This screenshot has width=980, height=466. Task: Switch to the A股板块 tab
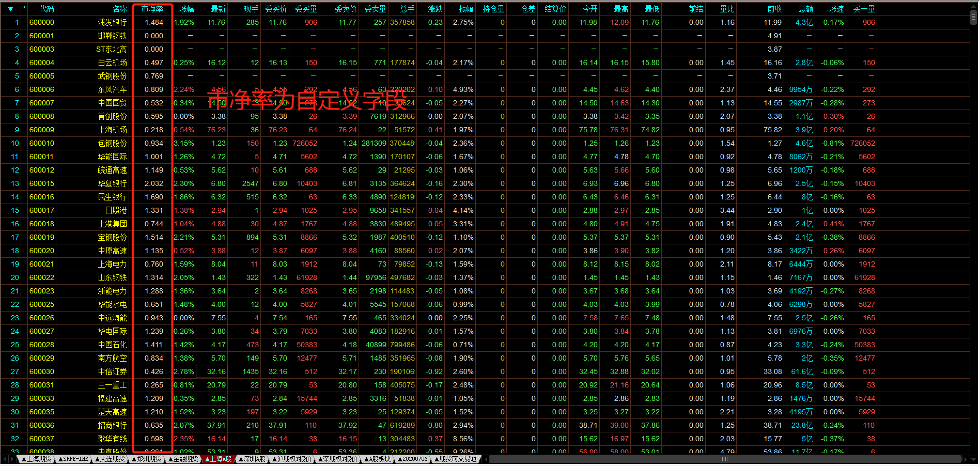(x=377, y=459)
